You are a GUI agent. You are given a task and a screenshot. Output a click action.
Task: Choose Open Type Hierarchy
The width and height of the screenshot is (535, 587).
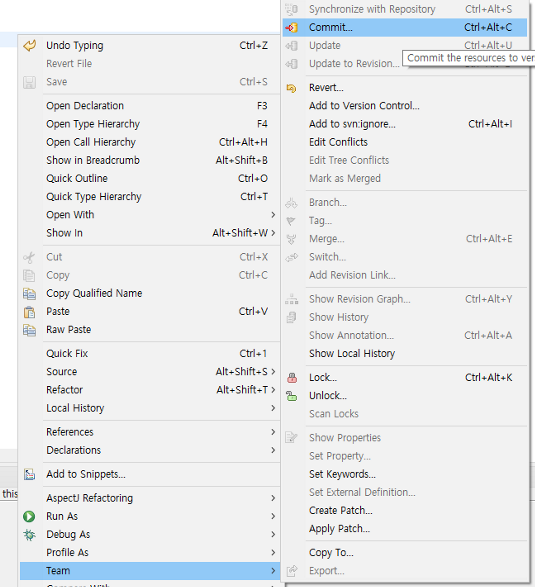[150, 124]
